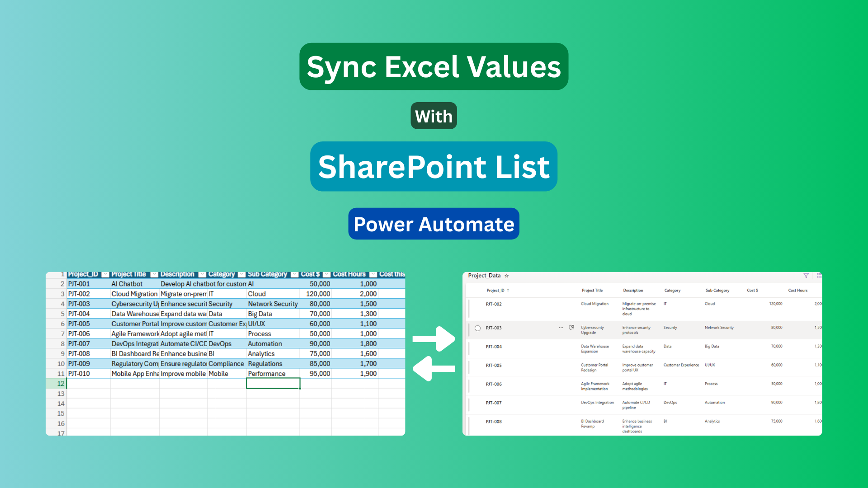Image resolution: width=868 pixels, height=488 pixels.
Task: Select Excel cell Mobile App Enha
Action: pyautogui.click(x=135, y=374)
